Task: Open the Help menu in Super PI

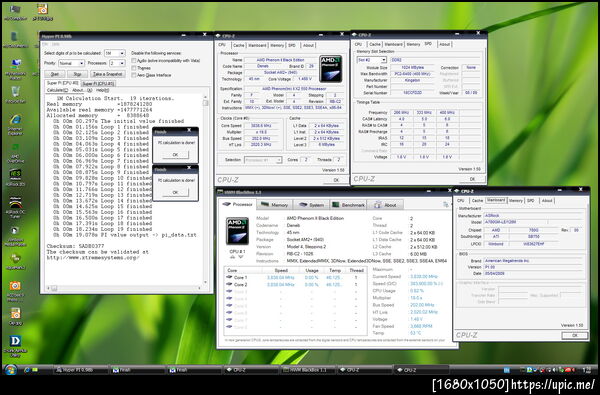Action: pyautogui.click(x=102, y=90)
